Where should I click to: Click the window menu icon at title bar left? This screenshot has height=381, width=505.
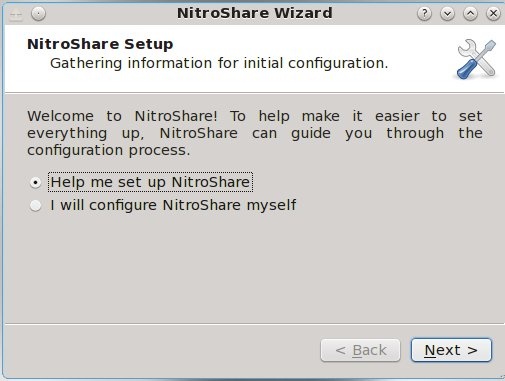click(x=15, y=14)
